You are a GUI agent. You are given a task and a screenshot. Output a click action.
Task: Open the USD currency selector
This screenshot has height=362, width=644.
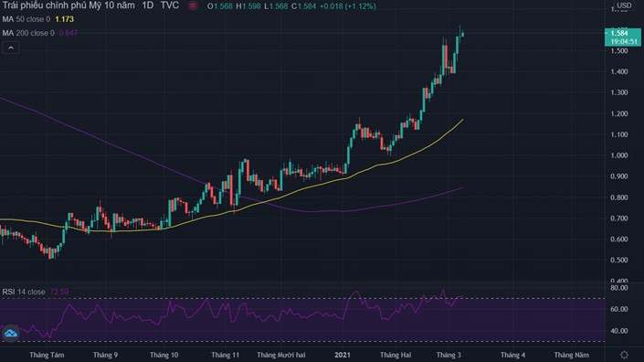[624, 5]
